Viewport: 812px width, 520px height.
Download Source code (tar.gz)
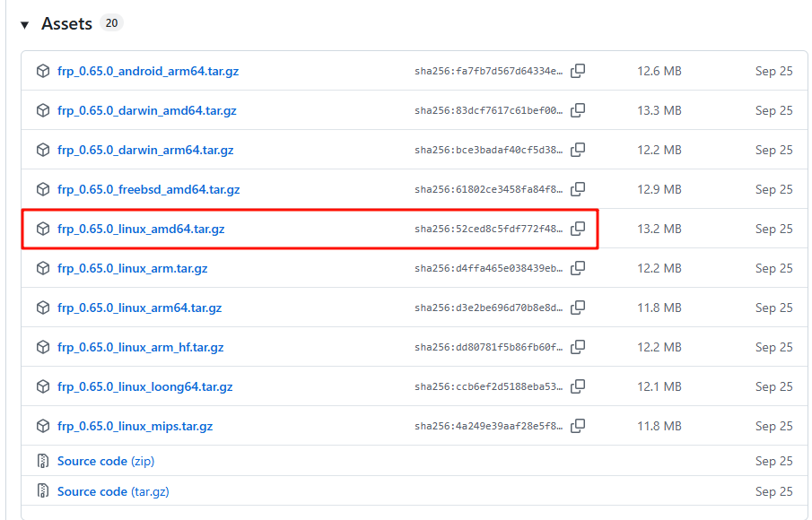tap(113, 491)
